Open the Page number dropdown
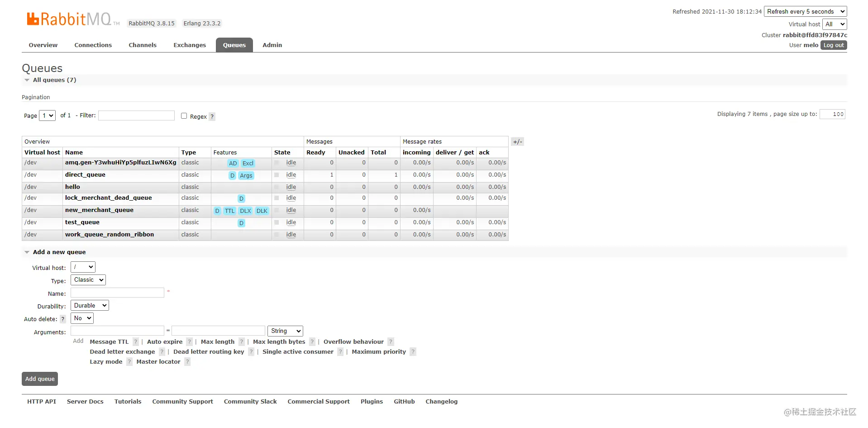 coord(47,115)
